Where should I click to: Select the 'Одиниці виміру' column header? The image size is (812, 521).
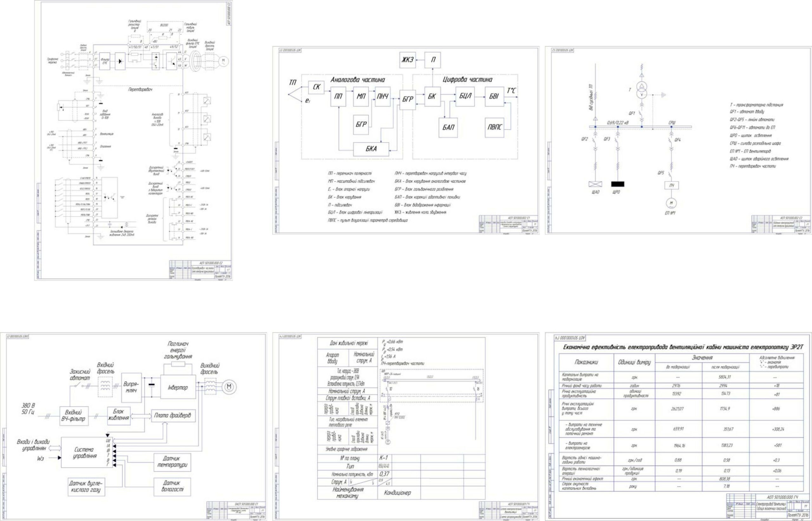point(634,362)
